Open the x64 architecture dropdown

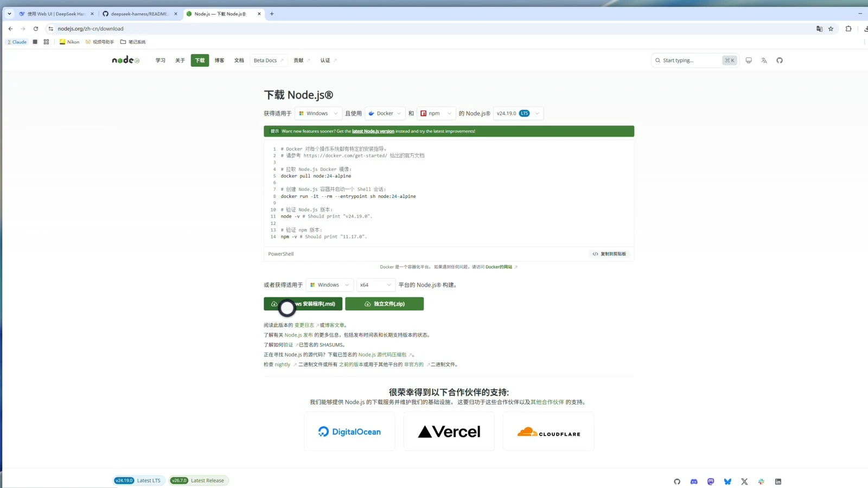[x=375, y=285]
